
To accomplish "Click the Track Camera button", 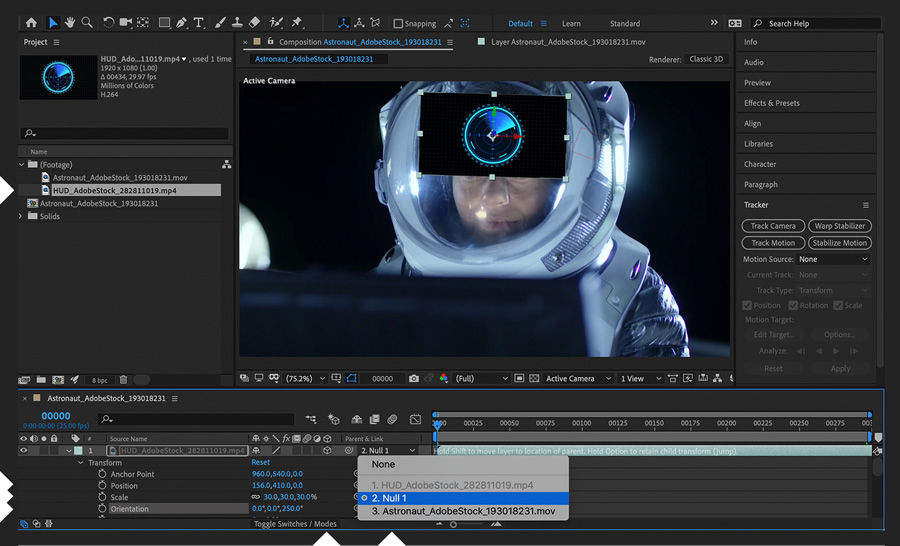I will (773, 226).
